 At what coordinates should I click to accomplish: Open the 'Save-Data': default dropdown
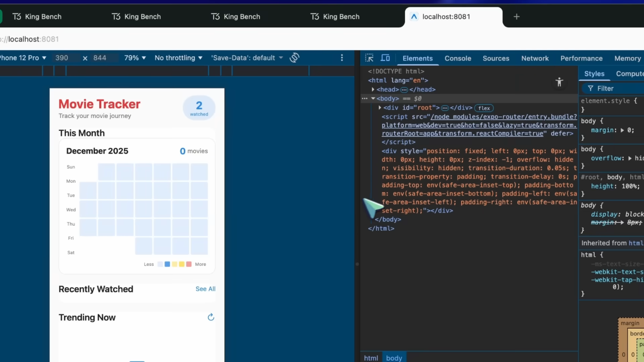click(x=247, y=58)
